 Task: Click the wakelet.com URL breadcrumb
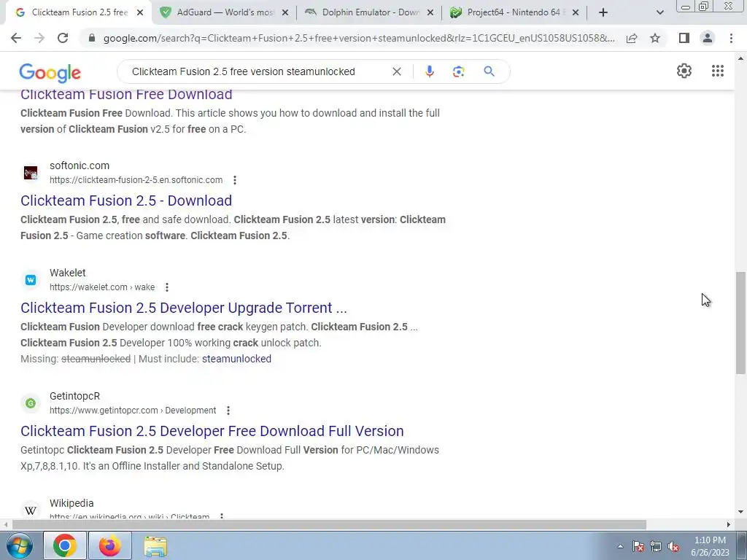point(102,287)
